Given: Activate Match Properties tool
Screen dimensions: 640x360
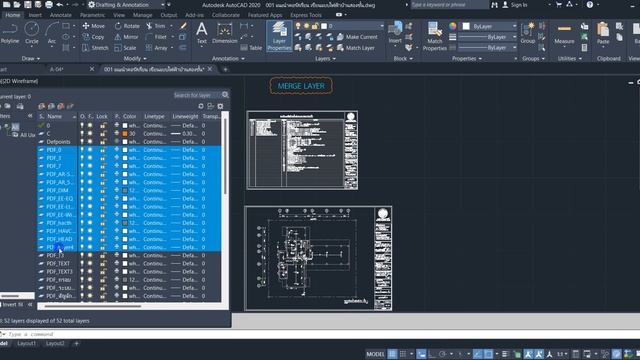Looking at the screenshot, I should pos(434,36).
